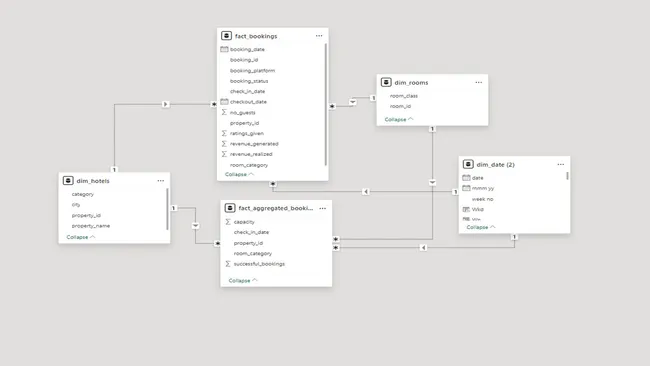This screenshot has width=650, height=366.
Task: Open dim_date (2) more options menu
Action: click(x=561, y=165)
